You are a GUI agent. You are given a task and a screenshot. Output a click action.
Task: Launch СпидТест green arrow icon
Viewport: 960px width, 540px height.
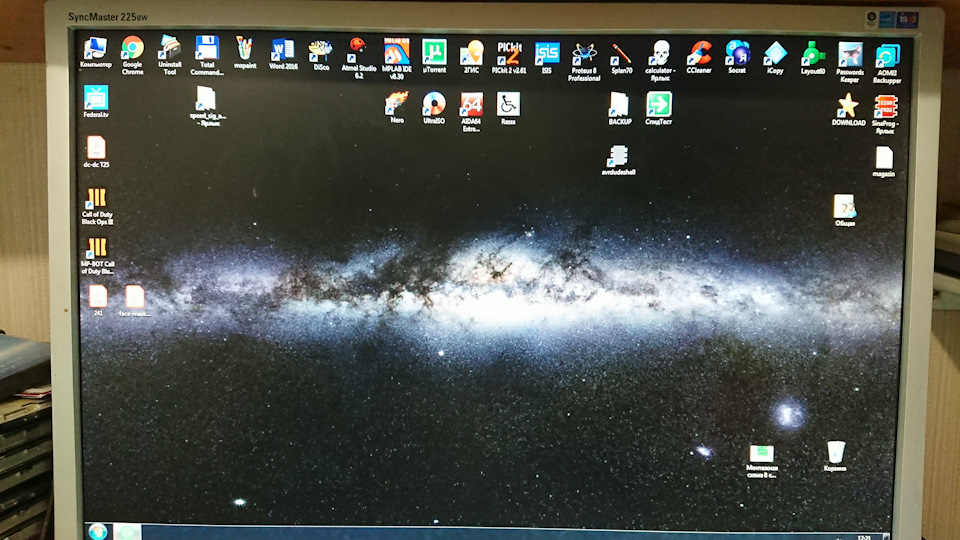(659, 109)
